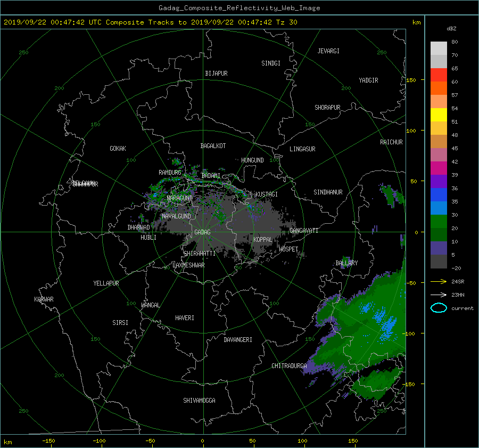Image resolution: width=479 pixels, height=448 pixels.
Task: Click the KOPPAL city label
Action: tap(263, 239)
